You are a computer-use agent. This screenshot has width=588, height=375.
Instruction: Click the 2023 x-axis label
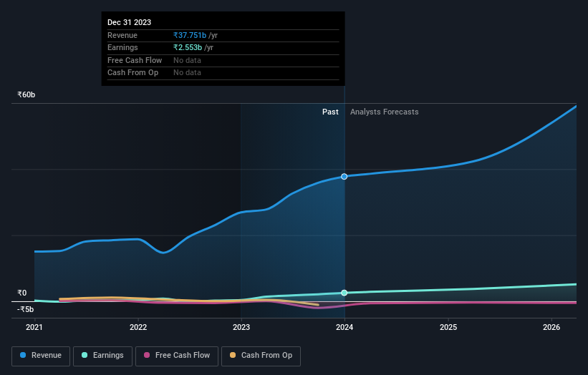[241, 327]
